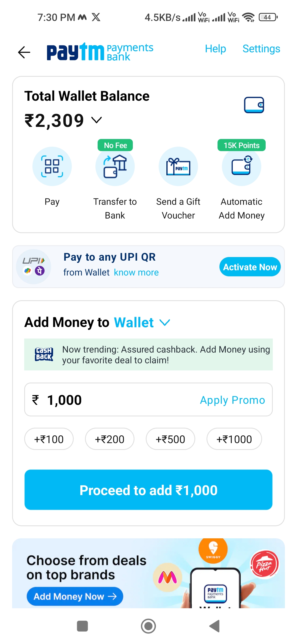Open Settings
This screenshot has width=297, height=644.
(x=261, y=49)
